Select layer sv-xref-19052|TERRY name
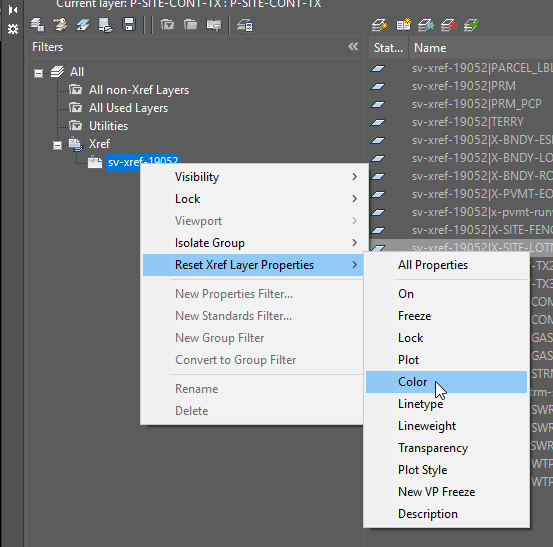The image size is (553, 547). tap(468, 122)
